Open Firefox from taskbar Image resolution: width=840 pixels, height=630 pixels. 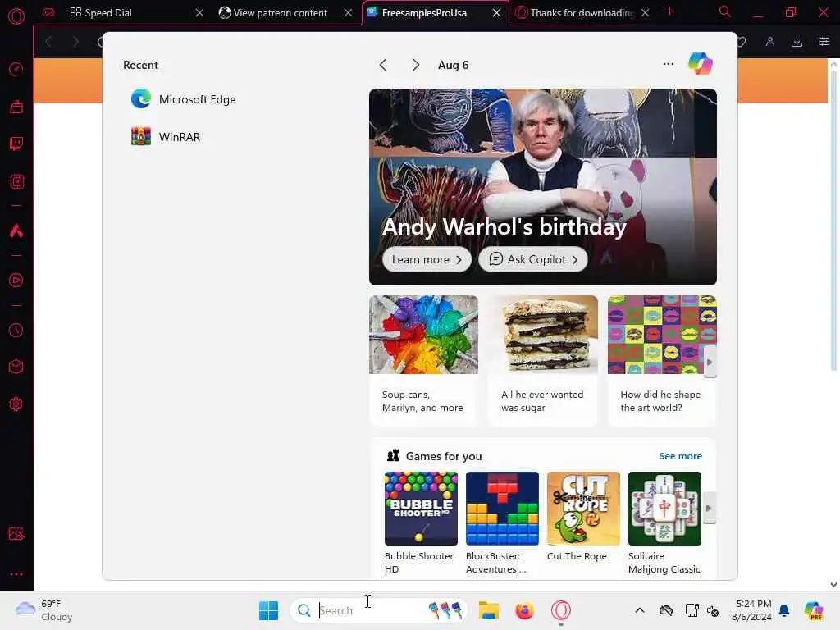pos(524,610)
